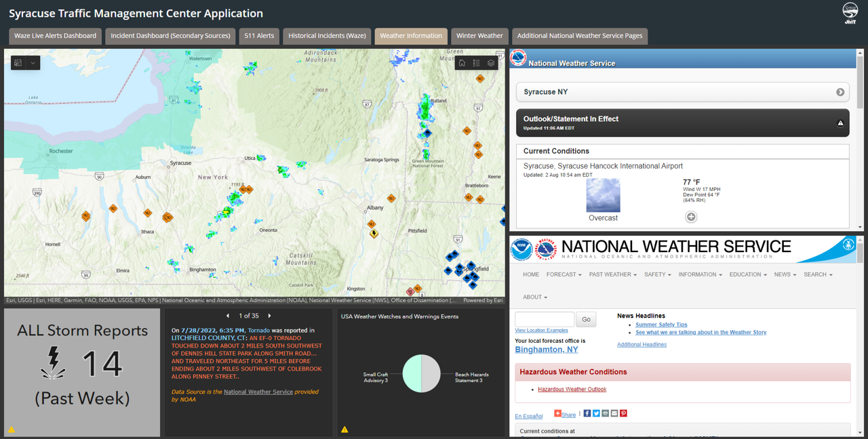Open the INFORMATION dropdown menu
Screen dimensions: 868x439
(701, 274)
